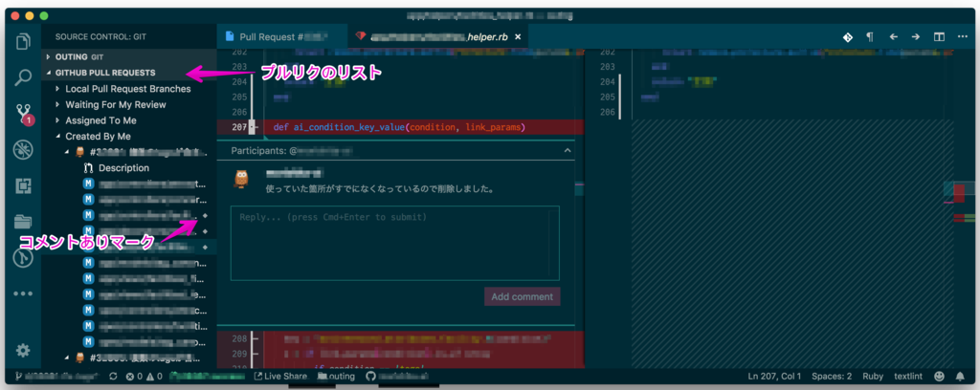Go to previous change with left arrow
The height and width of the screenshot is (390, 980).
pos(893,37)
